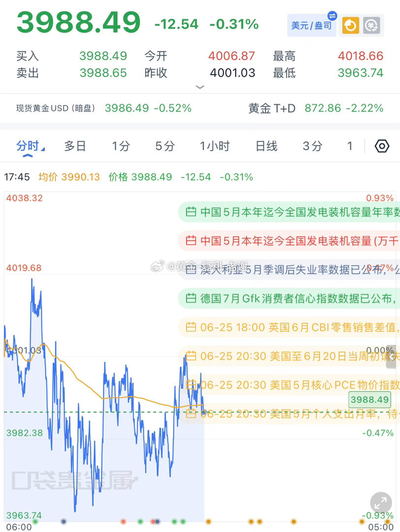The image size is (400, 532).
Task: Switch to the 多日 tab
Action: coord(75,146)
